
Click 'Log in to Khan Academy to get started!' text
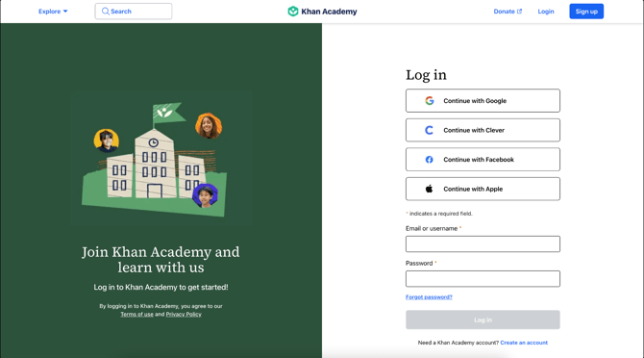point(161,288)
